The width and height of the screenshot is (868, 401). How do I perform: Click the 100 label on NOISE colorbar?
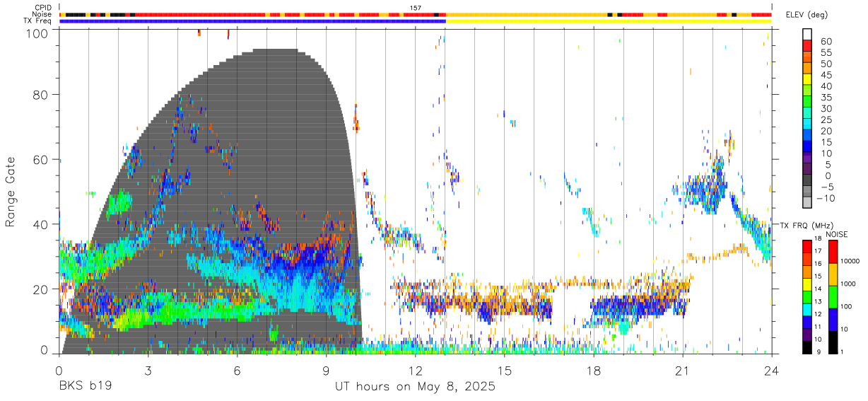(x=846, y=306)
